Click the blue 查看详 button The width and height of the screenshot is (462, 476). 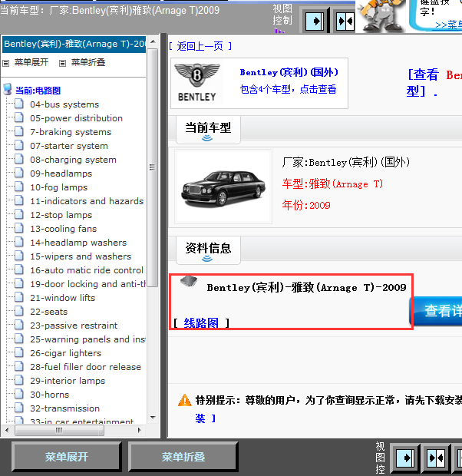coord(436,311)
